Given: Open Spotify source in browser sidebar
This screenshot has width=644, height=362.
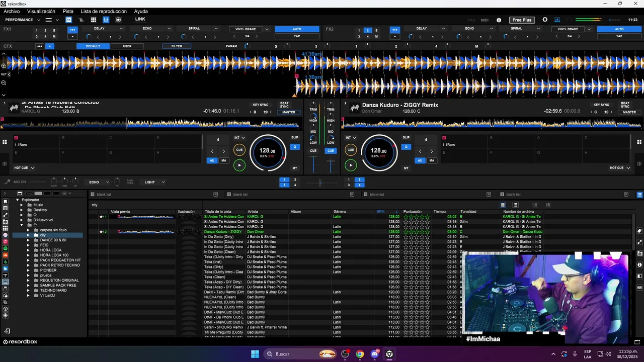Looking at the screenshot, I should coord(6,248).
